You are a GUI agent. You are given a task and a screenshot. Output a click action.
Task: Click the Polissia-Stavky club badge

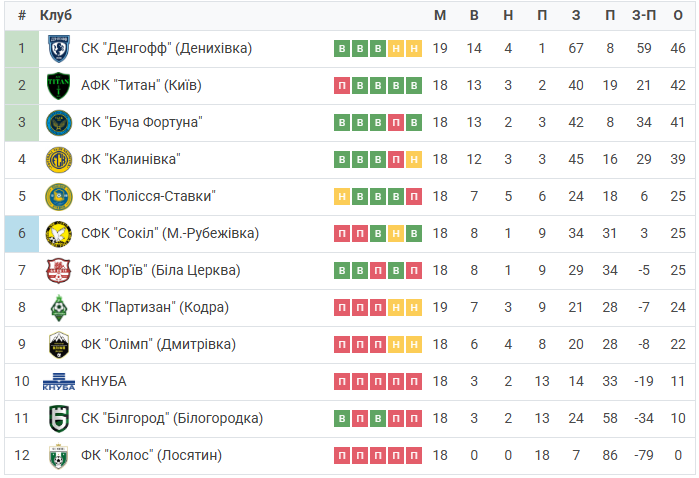59,197
